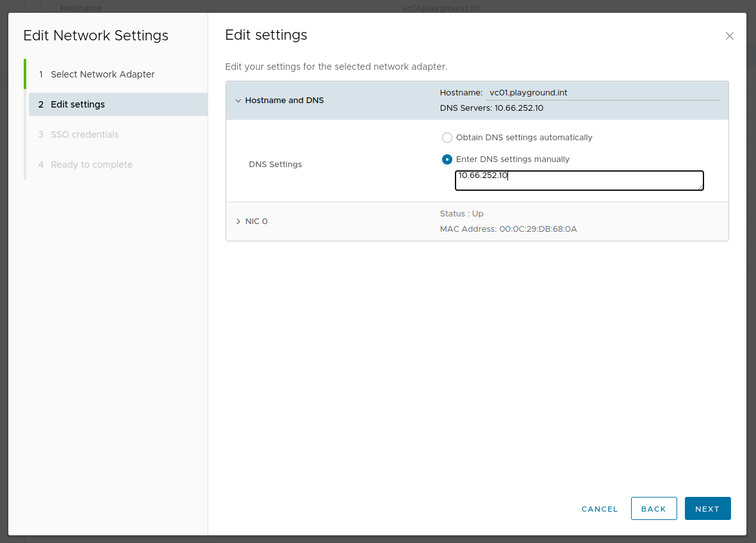Click into the Hostname text field

click(x=602, y=93)
